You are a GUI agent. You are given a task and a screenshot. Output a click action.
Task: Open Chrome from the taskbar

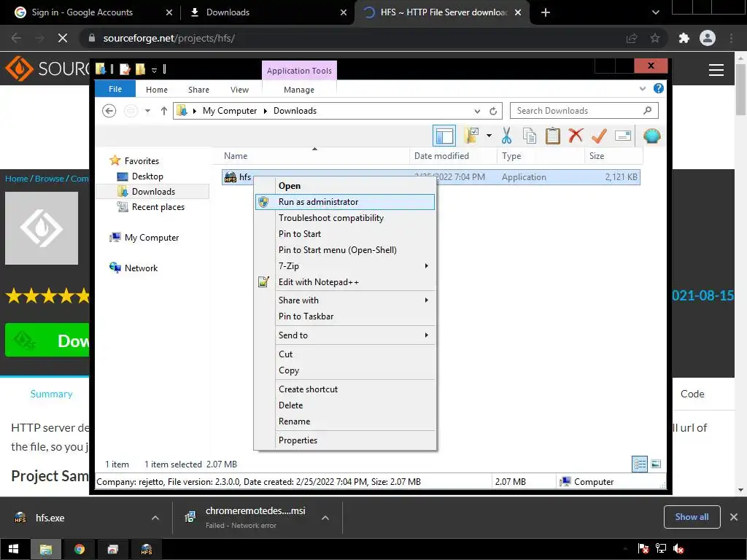point(79,549)
